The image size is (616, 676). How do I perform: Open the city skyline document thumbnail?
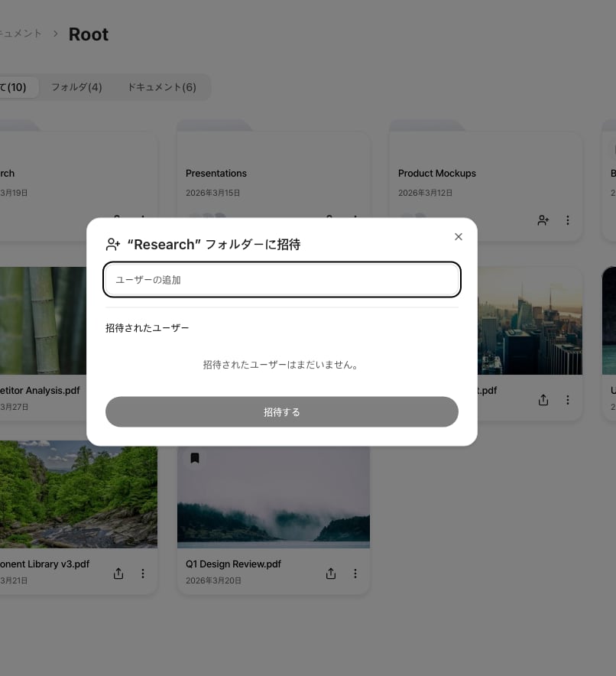tap(530, 320)
